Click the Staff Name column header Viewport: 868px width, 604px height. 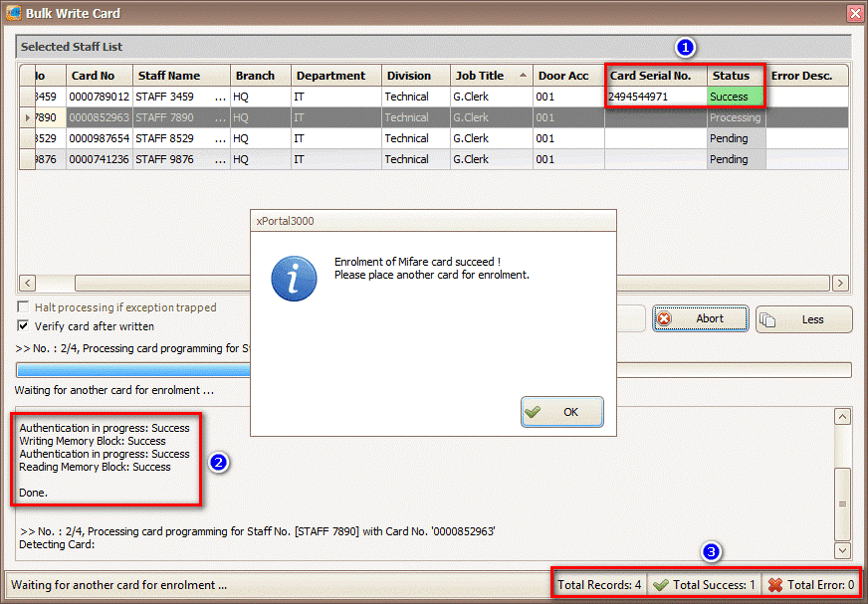pos(181,76)
